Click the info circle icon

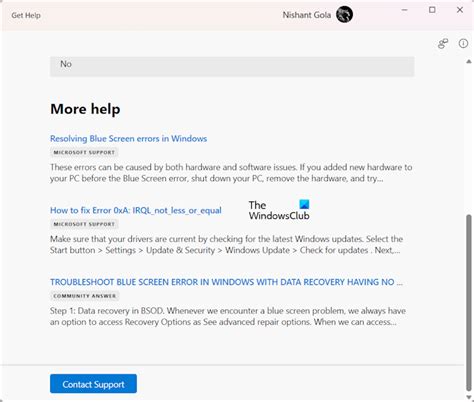tap(463, 43)
